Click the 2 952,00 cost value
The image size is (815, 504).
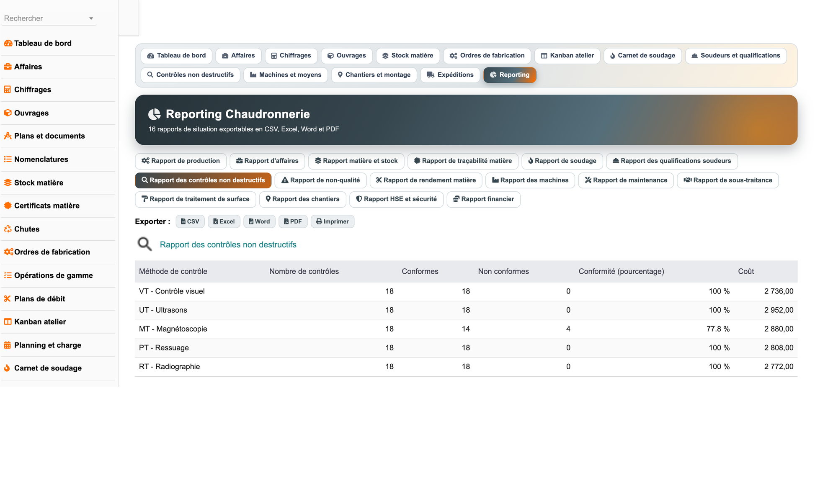(x=779, y=310)
